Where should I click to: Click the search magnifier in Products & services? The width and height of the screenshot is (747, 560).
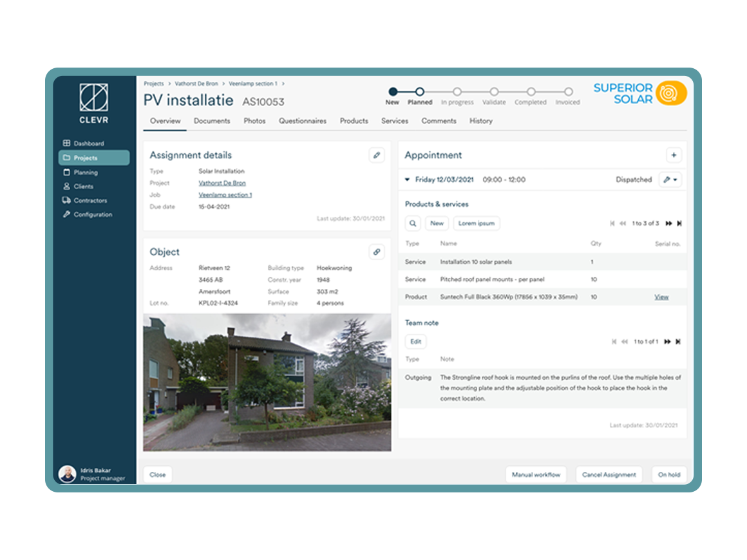[413, 223]
